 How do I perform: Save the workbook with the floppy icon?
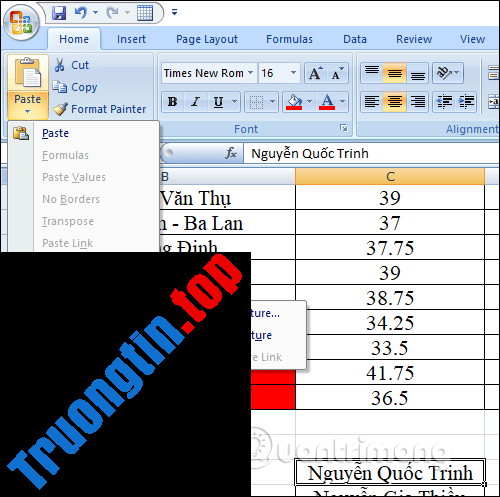pyautogui.click(x=59, y=13)
